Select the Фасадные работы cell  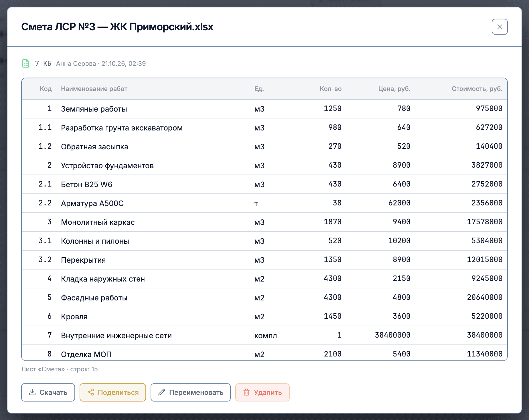coord(94,298)
